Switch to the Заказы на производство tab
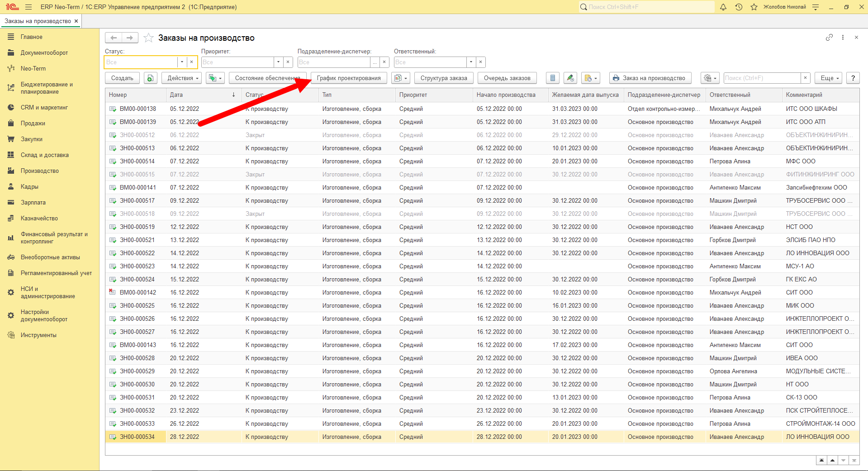Viewport: 868px width, 471px height. pos(38,21)
